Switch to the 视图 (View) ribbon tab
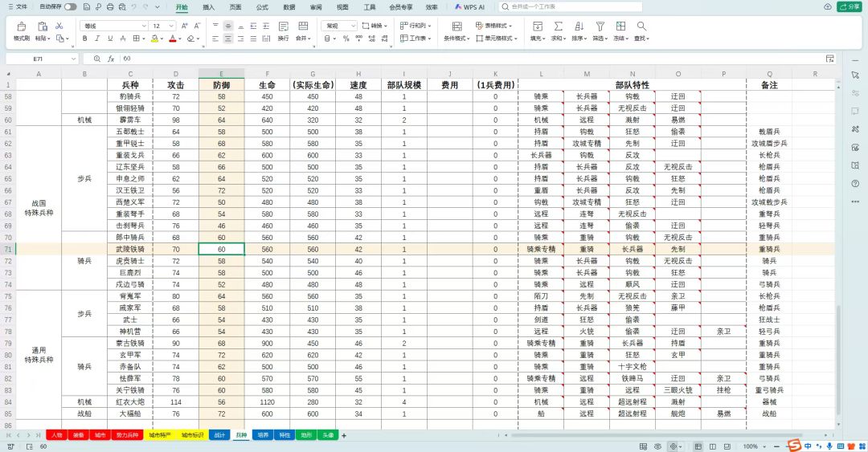Screen dimensions: 868x452 tap(342, 7)
